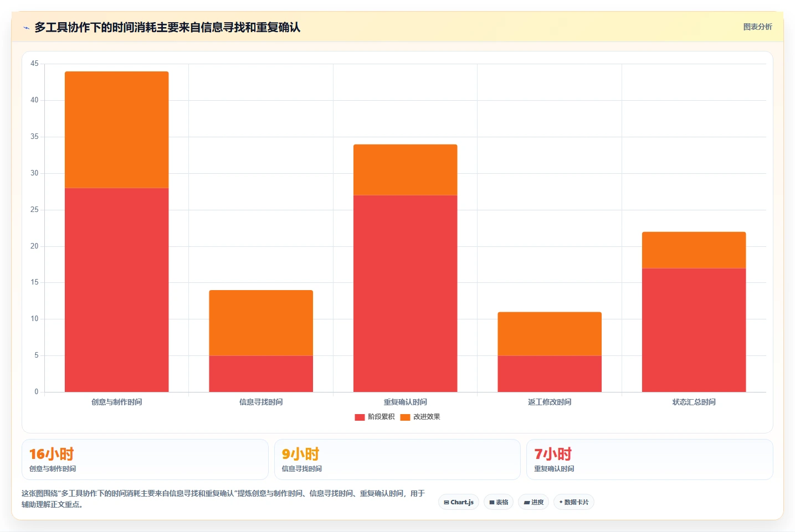This screenshot has width=795, height=532.
Task: Click the description paragraph starting 这张图围绕
Action: pyautogui.click(x=223, y=499)
